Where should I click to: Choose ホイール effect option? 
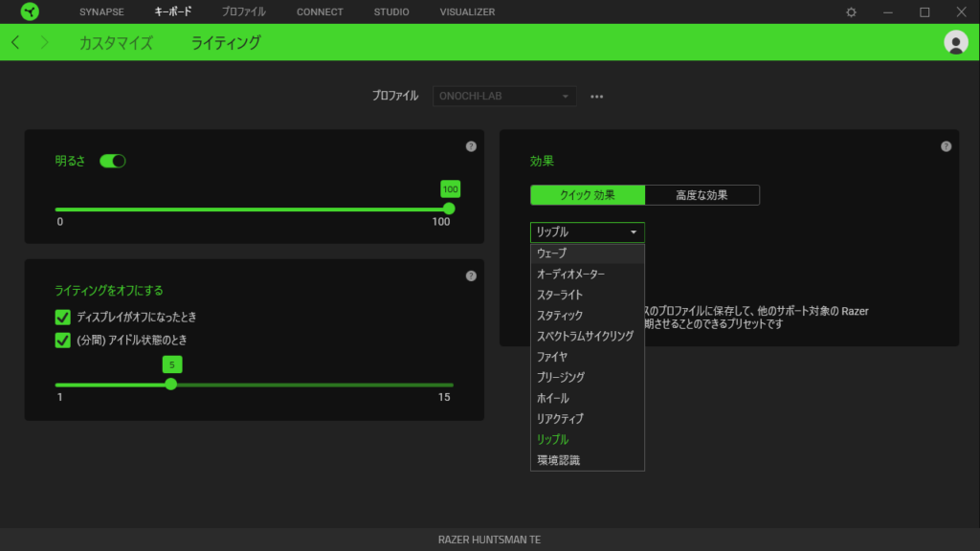click(588, 398)
